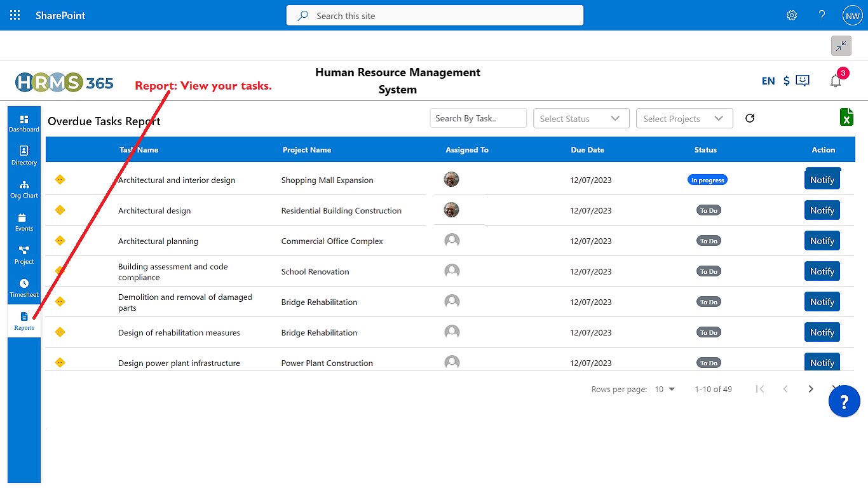Open the Dashboard sidebar icon
Screen dimensions: 868x488
(x=24, y=123)
